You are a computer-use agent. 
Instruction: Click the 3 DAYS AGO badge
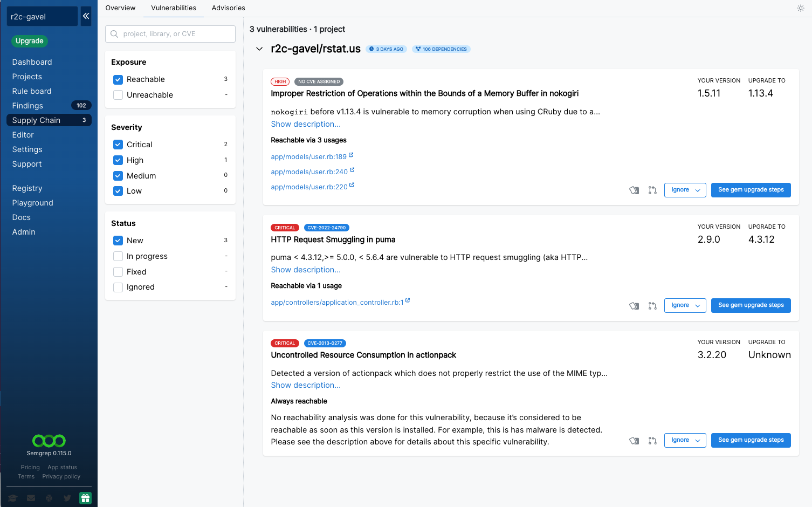(387, 49)
